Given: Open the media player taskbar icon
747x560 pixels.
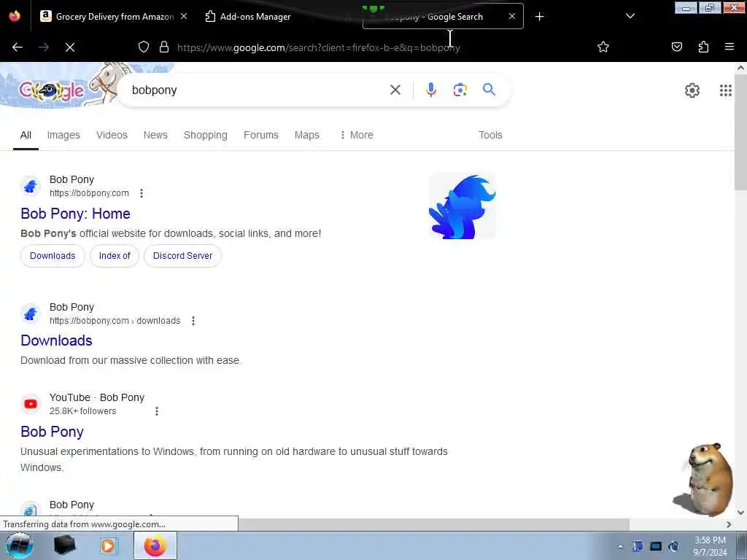Looking at the screenshot, I should (108, 545).
